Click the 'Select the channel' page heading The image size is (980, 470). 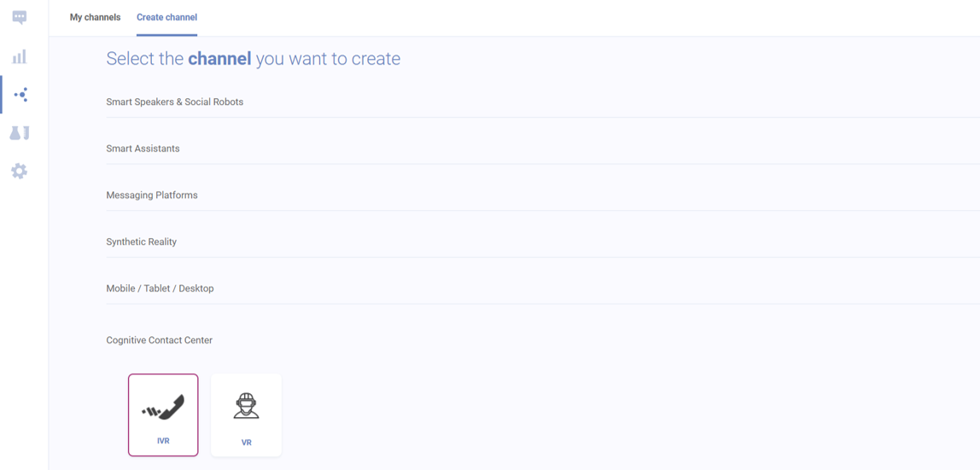point(254,59)
